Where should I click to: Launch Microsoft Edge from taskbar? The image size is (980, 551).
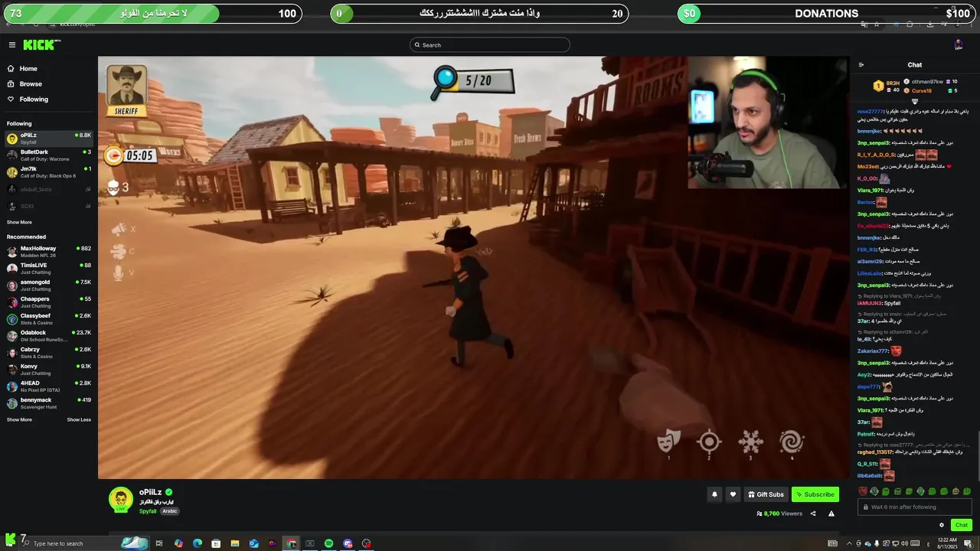[x=197, y=543]
